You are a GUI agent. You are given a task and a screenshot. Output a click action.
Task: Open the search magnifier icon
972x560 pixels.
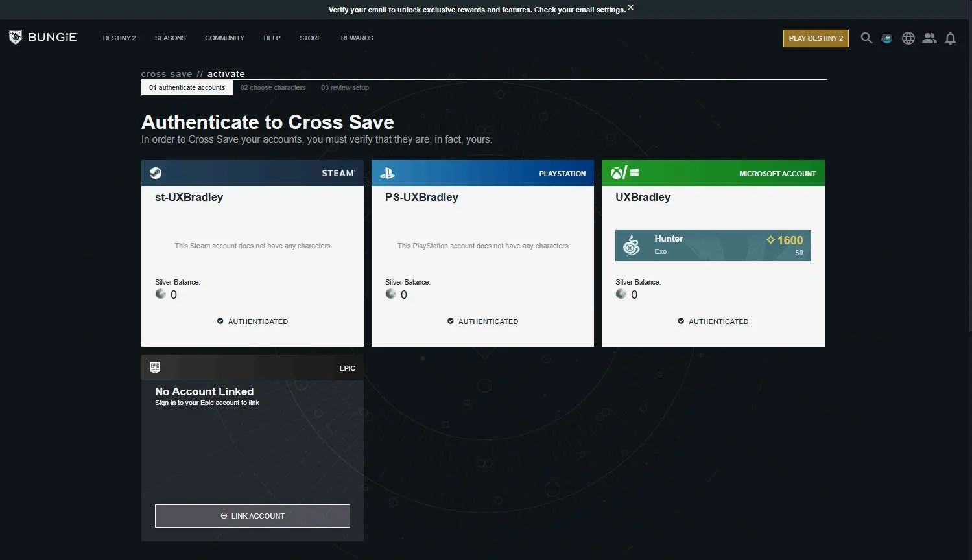[x=866, y=38]
